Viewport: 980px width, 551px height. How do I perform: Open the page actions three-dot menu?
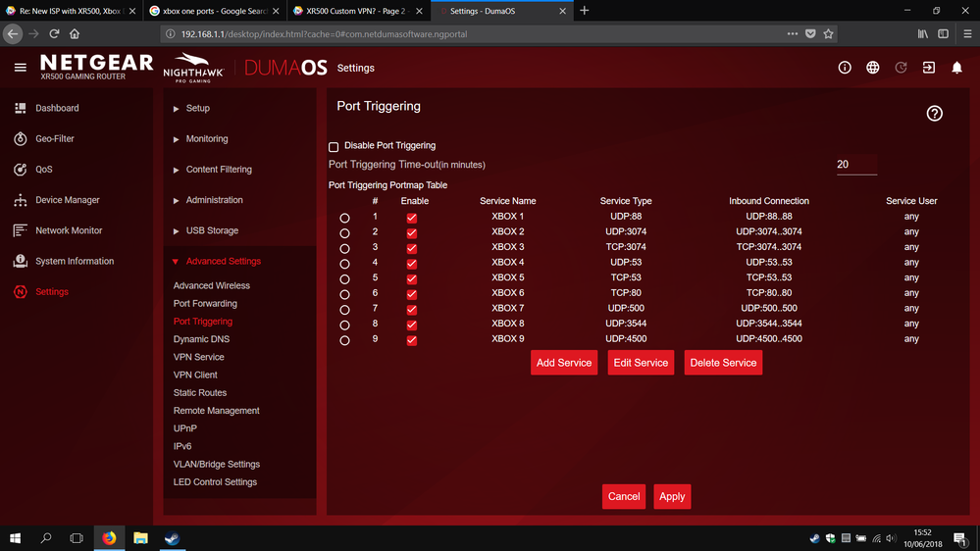point(793,33)
